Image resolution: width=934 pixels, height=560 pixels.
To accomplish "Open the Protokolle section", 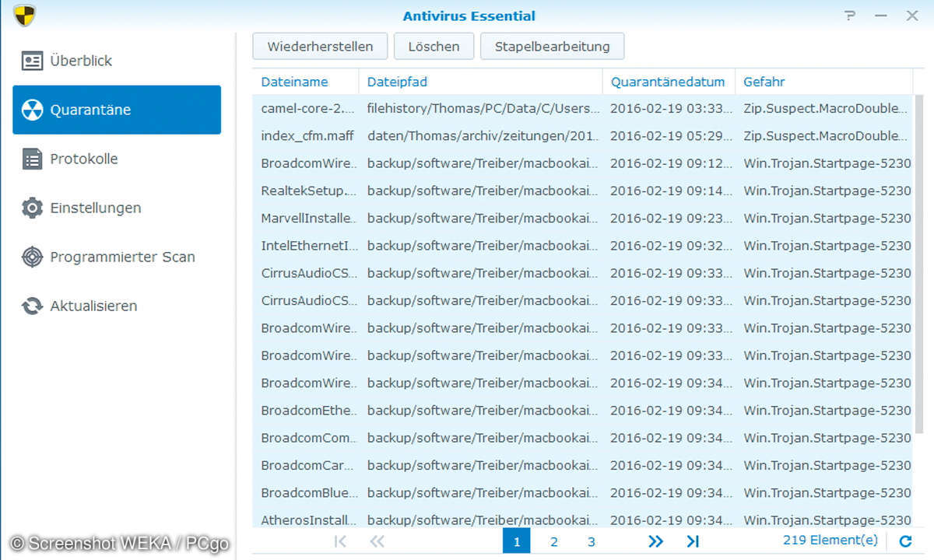I will pyautogui.click(x=117, y=159).
